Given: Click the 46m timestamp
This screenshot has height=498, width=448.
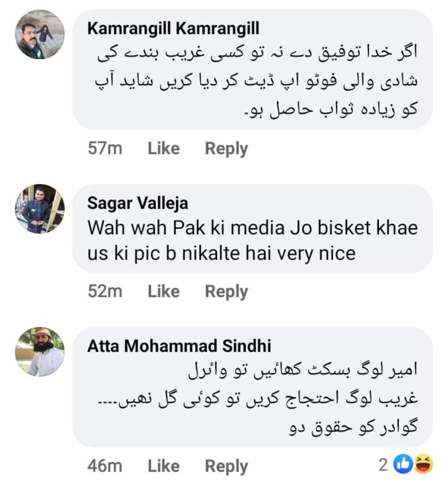Looking at the screenshot, I should click(x=105, y=466).
